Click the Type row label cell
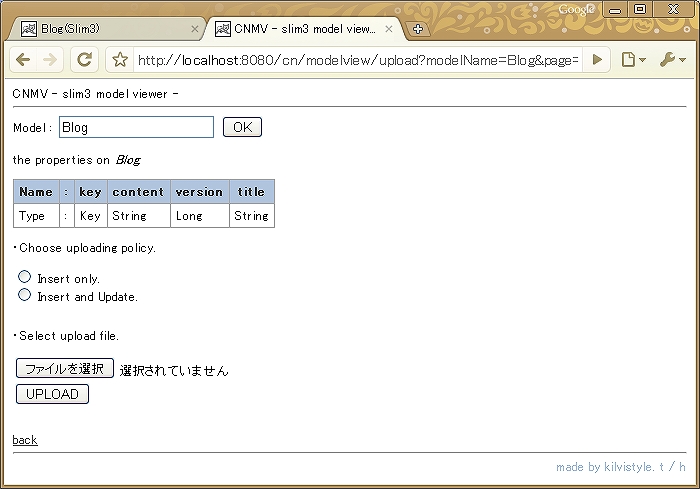Screen dimensions: 700x489 coord(36,216)
